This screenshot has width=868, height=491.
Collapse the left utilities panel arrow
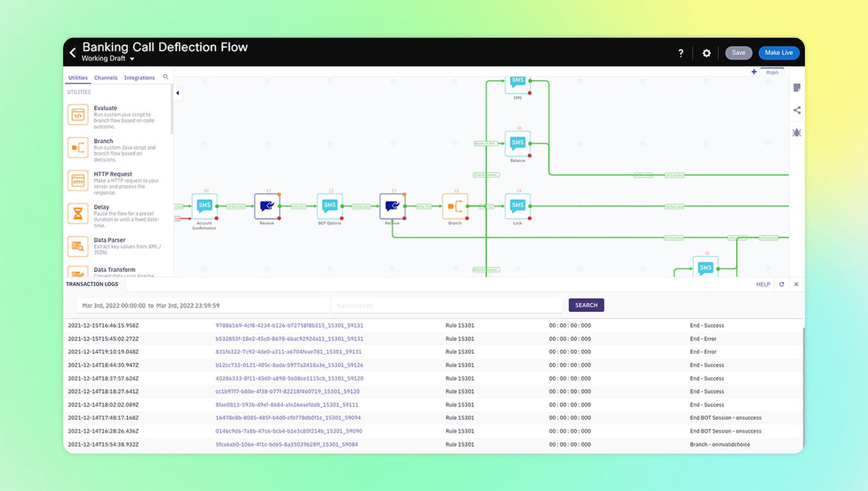pyautogui.click(x=178, y=93)
